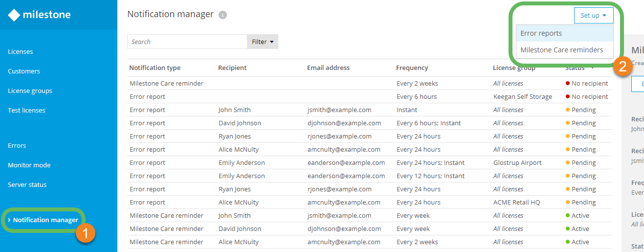Go to the Customers page

coord(24,71)
